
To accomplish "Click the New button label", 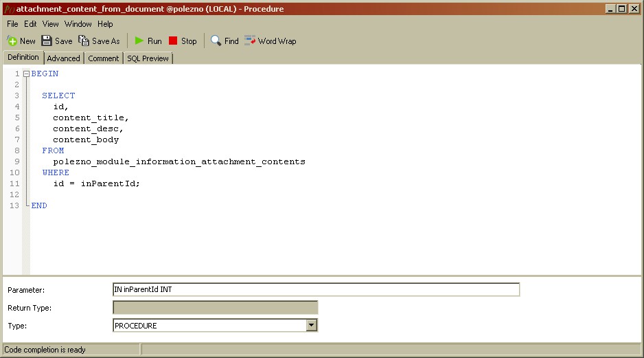I will 27,41.
